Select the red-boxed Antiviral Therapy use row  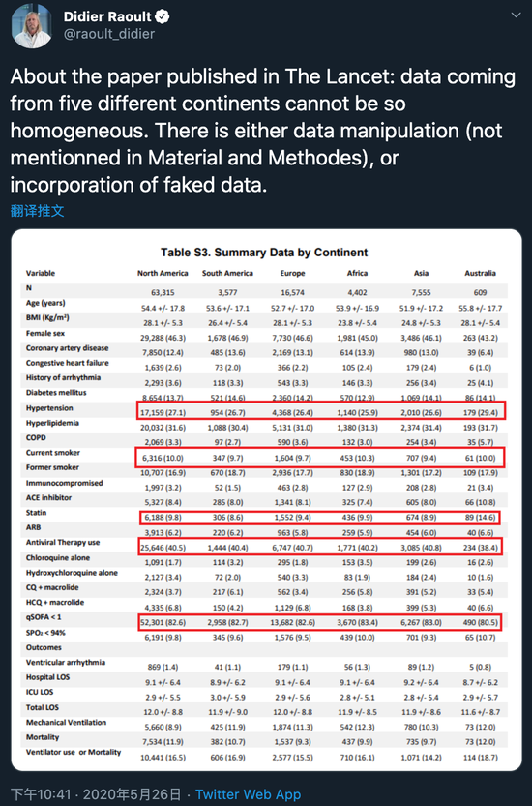click(x=320, y=547)
